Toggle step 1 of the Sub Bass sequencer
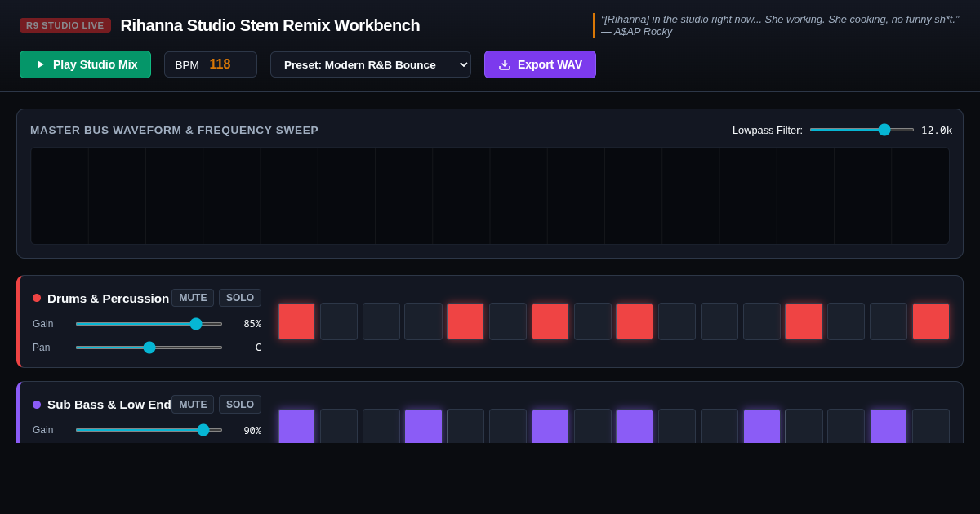The image size is (980, 514). 296,426
